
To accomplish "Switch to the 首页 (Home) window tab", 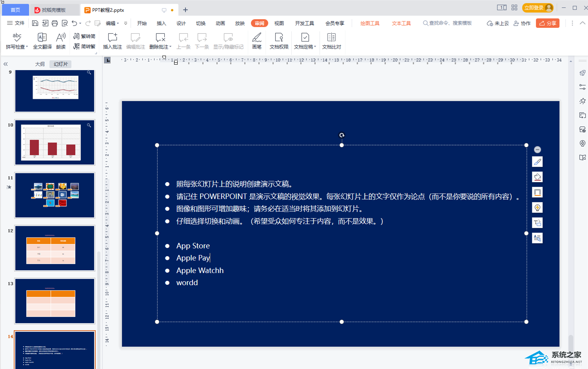I will 15,10.
